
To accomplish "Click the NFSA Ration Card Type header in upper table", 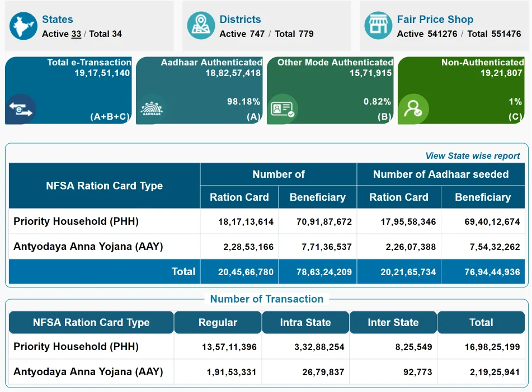I will 105,186.
